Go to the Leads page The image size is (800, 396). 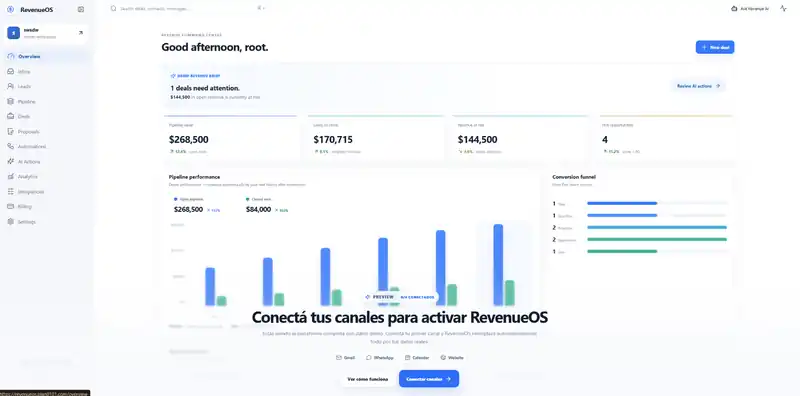click(x=47, y=86)
